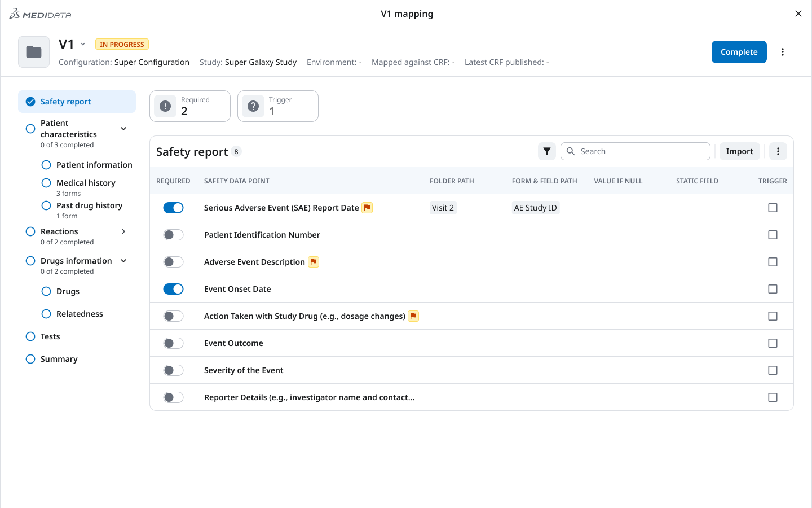
Task: Click flag on Action Taken with Study Drug
Action: point(413,316)
